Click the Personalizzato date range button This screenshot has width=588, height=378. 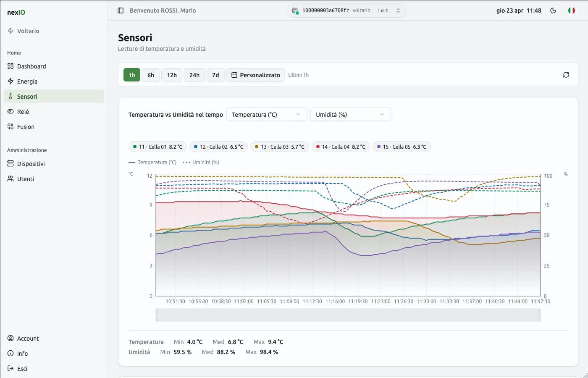(x=255, y=75)
